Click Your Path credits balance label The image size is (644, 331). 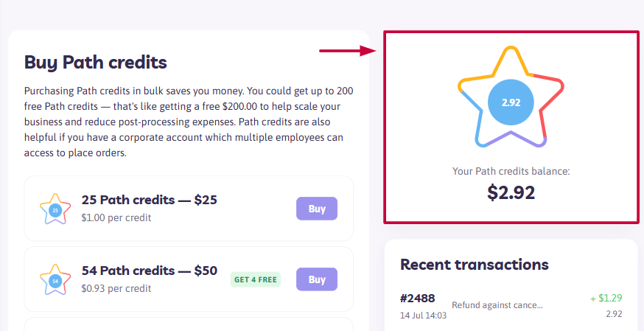[511, 171]
